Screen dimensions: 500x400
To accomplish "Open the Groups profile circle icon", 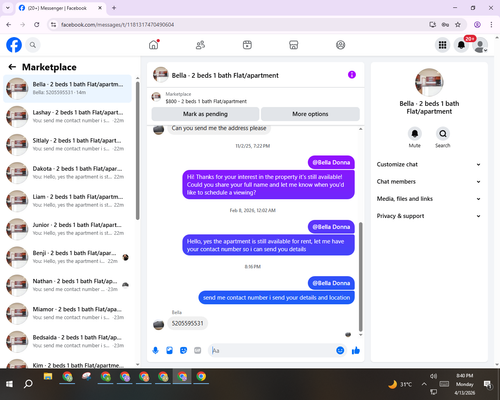I will pos(340,45).
